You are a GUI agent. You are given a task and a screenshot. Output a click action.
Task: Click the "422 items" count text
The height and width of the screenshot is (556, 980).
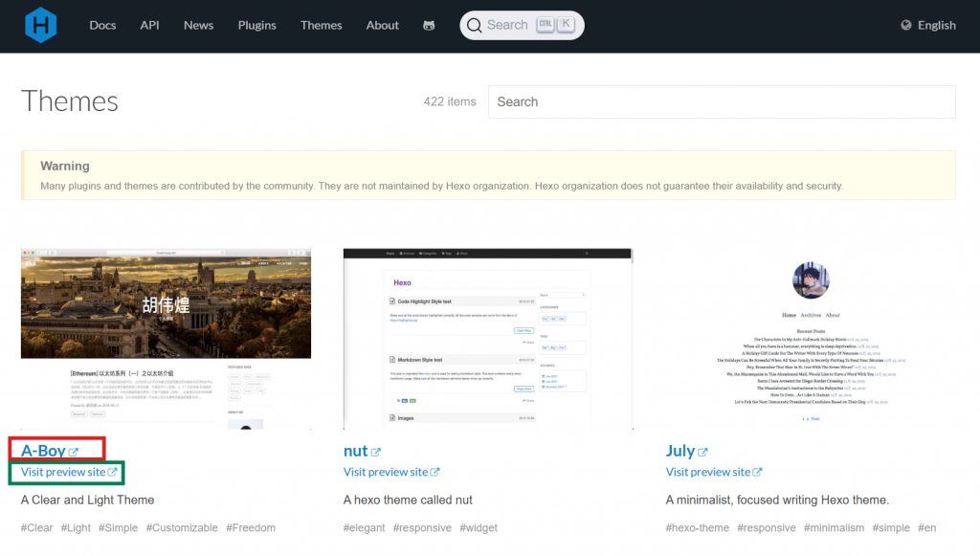pos(450,101)
